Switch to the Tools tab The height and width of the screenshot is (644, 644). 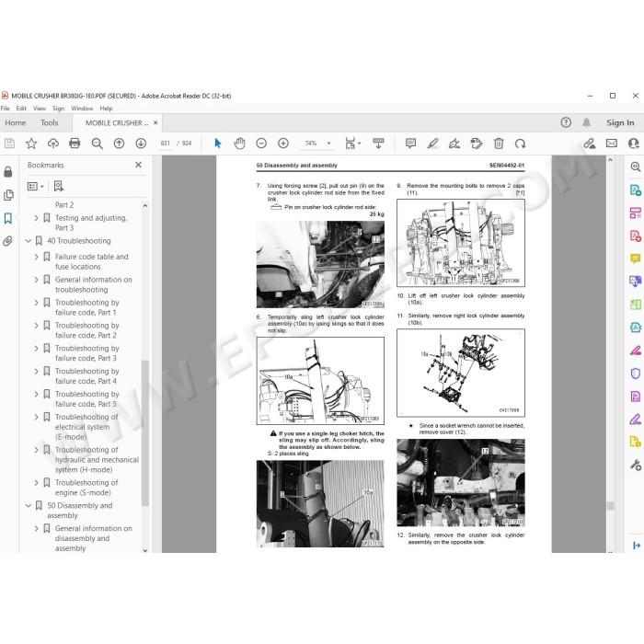pos(50,122)
